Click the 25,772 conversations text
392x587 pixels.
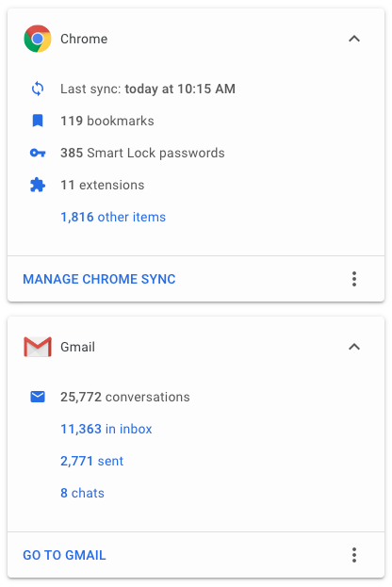point(125,397)
